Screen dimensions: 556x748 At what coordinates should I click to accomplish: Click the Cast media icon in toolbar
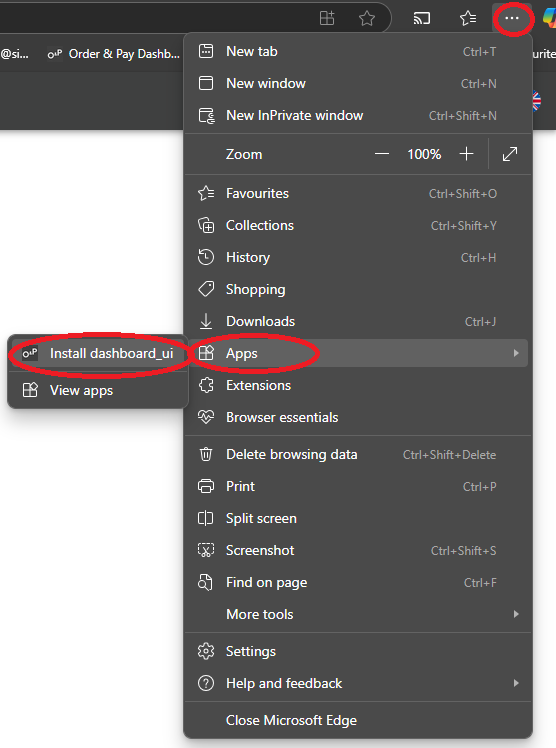pyautogui.click(x=422, y=19)
